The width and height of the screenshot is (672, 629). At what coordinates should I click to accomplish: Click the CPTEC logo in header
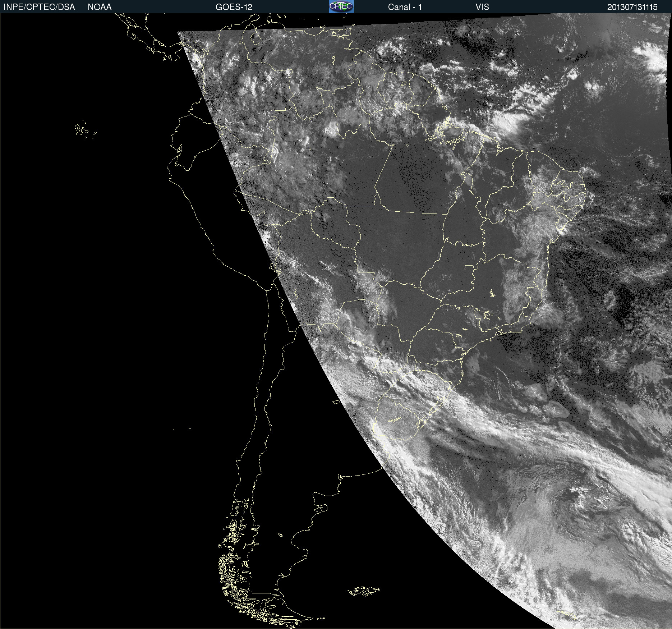coord(341,6)
